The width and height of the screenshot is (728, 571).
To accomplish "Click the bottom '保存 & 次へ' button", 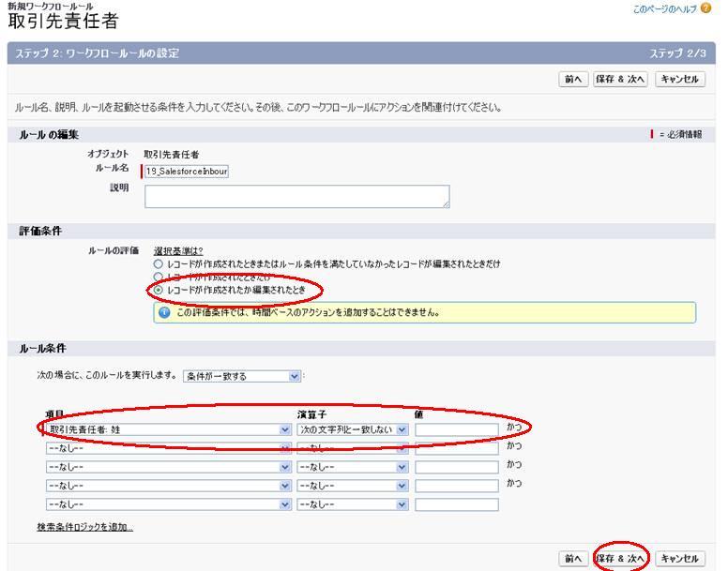I will click(620, 558).
